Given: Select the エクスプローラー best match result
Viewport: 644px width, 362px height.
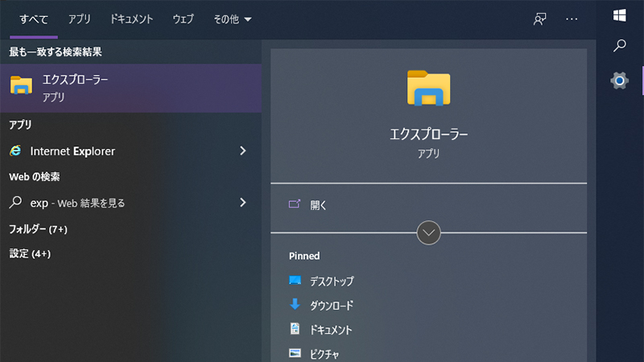Looking at the screenshot, I should click(x=130, y=88).
